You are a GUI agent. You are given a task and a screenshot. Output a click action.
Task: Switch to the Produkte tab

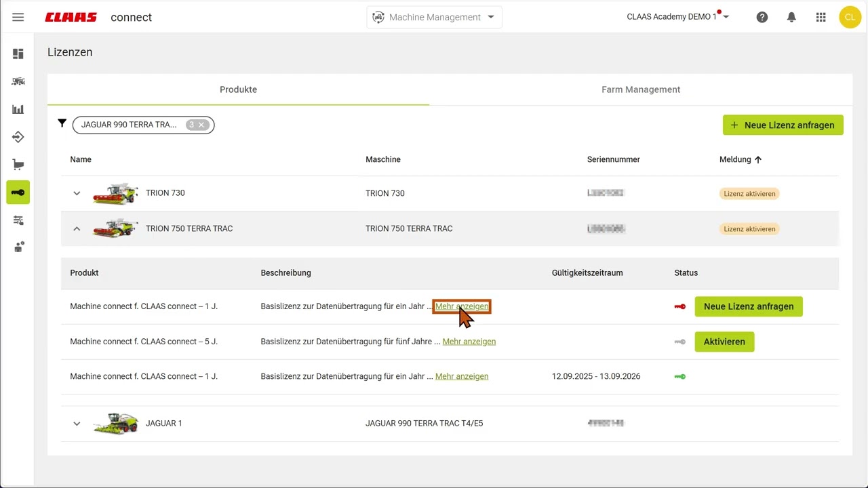tap(238, 89)
